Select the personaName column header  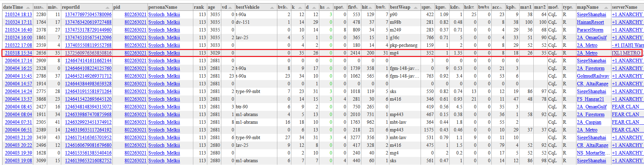pyautogui.click(x=162, y=7)
